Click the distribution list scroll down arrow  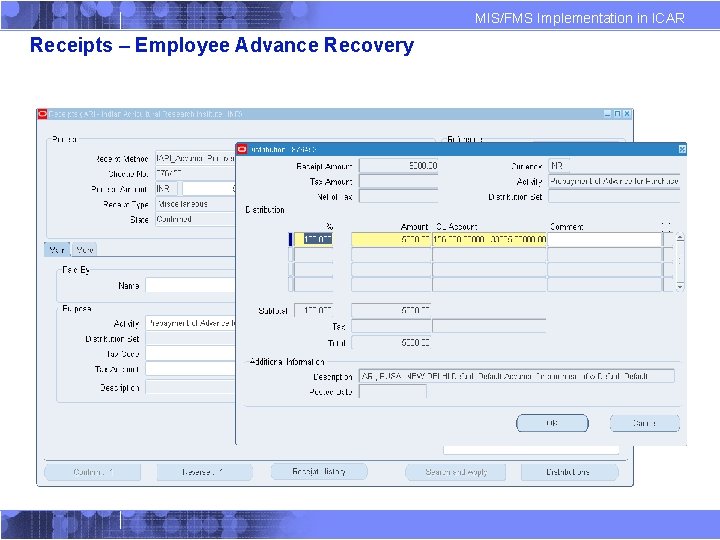(680, 287)
